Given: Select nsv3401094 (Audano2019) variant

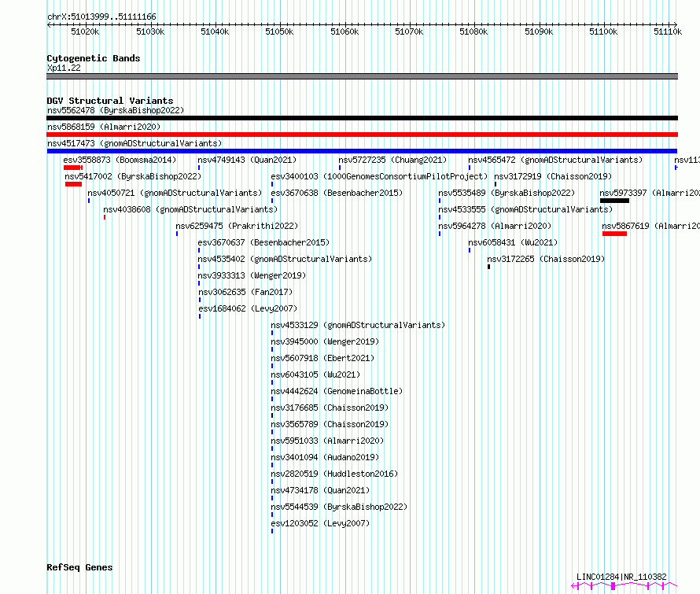Looking at the screenshot, I should pos(325,457).
